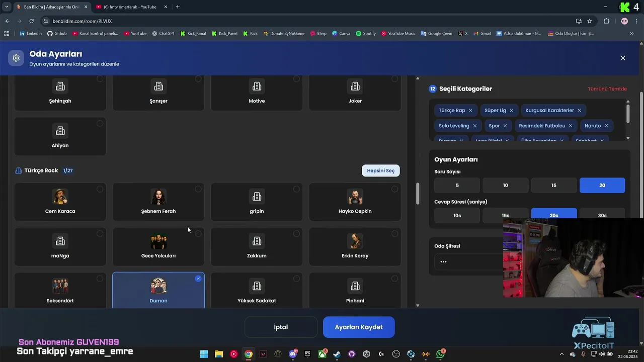Open the Chrome bookmark apps grid icon
Image resolution: width=644 pixels, height=362 pixels.
[7, 33]
